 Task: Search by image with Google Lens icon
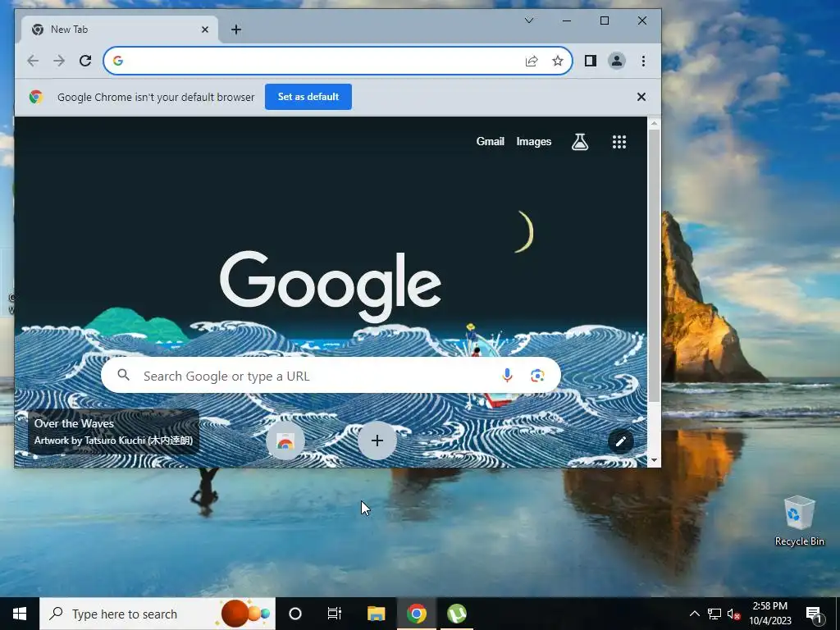[537, 376]
